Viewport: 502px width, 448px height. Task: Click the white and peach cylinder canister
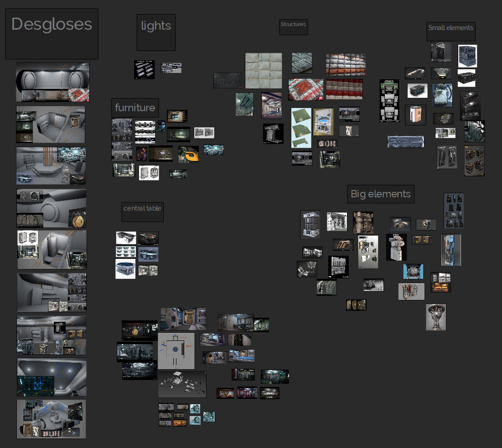pos(415,114)
